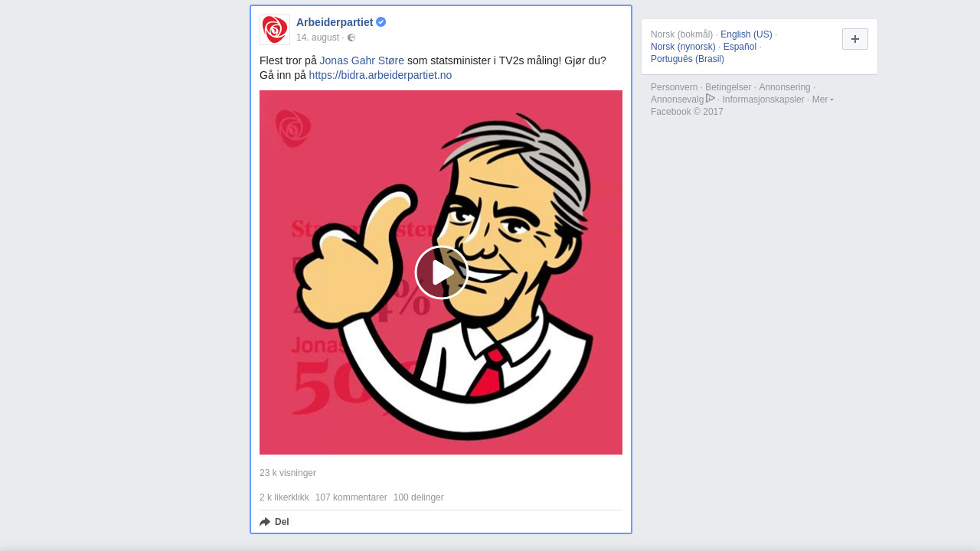The image size is (980, 551).
Task: Switch language to English (US)
Action: (x=746, y=34)
